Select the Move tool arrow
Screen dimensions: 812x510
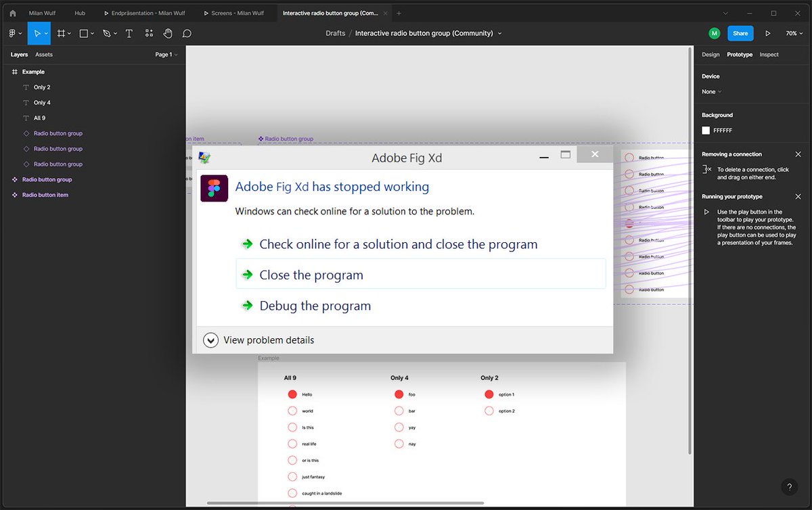tap(38, 33)
